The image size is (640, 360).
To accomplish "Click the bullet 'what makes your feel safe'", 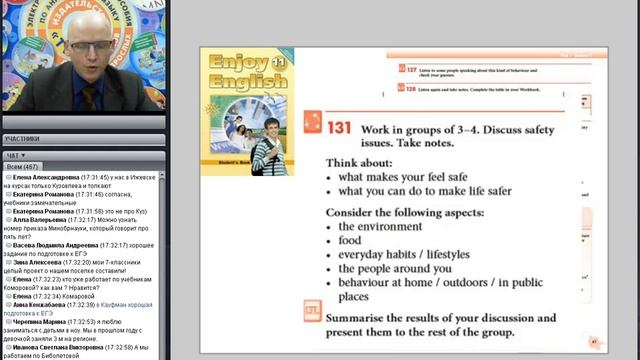I will point(403,177).
